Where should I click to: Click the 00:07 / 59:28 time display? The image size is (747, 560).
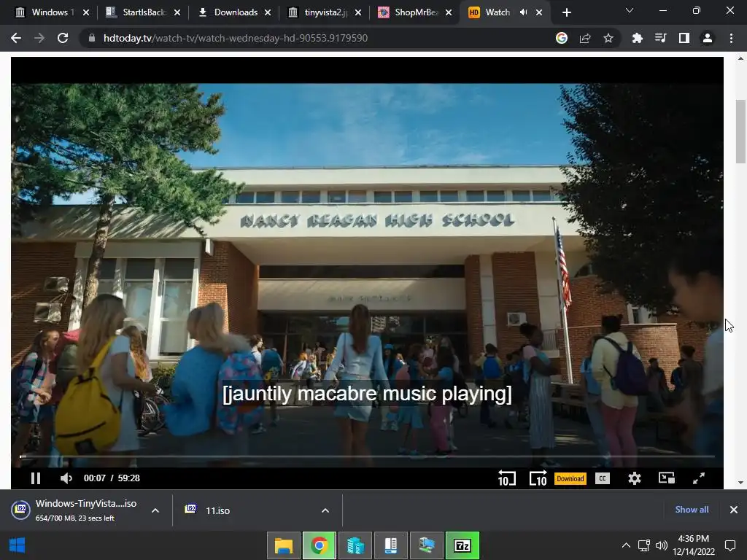click(x=112, y=478)
